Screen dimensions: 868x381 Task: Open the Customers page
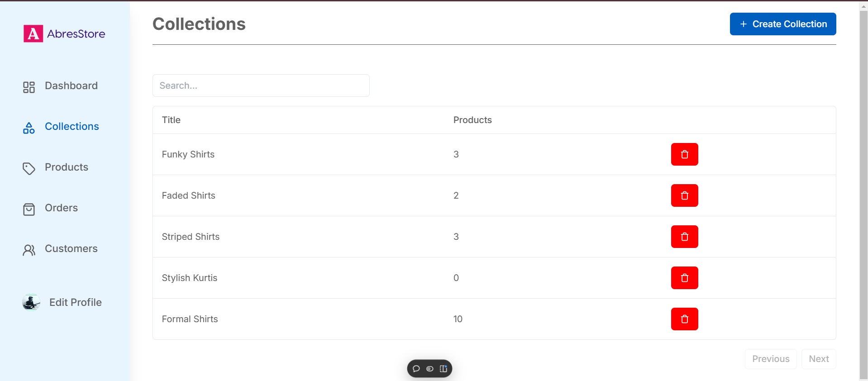coord(71,249)
